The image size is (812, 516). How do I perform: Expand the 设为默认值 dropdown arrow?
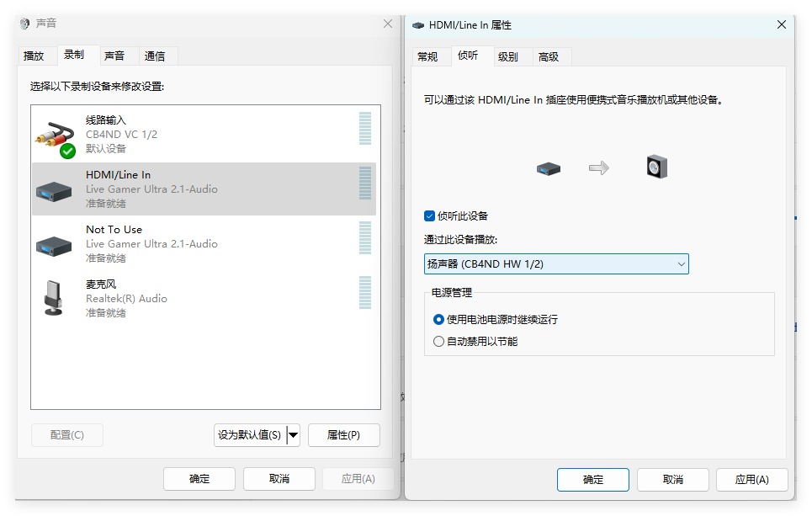point(293,435)
